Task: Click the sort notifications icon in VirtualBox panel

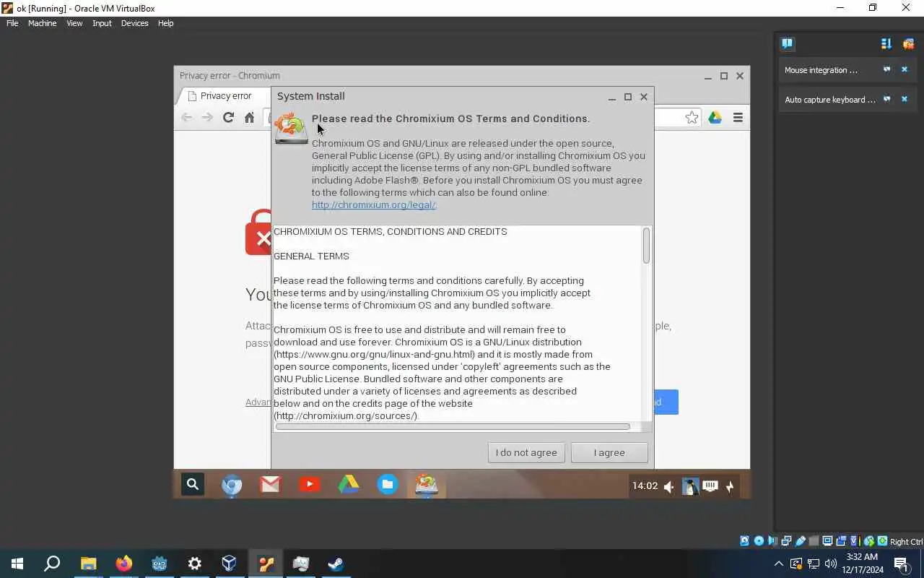Action: 886,43
